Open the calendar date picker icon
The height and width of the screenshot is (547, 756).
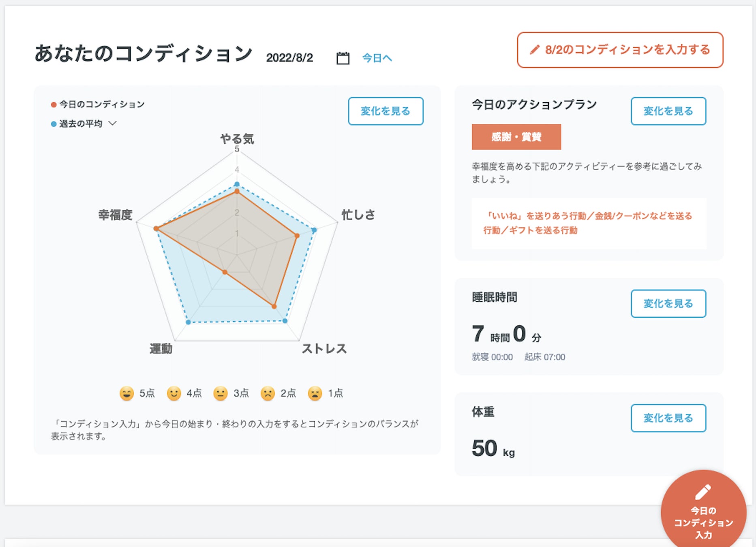pyautogui.click(x=343, y=58)
